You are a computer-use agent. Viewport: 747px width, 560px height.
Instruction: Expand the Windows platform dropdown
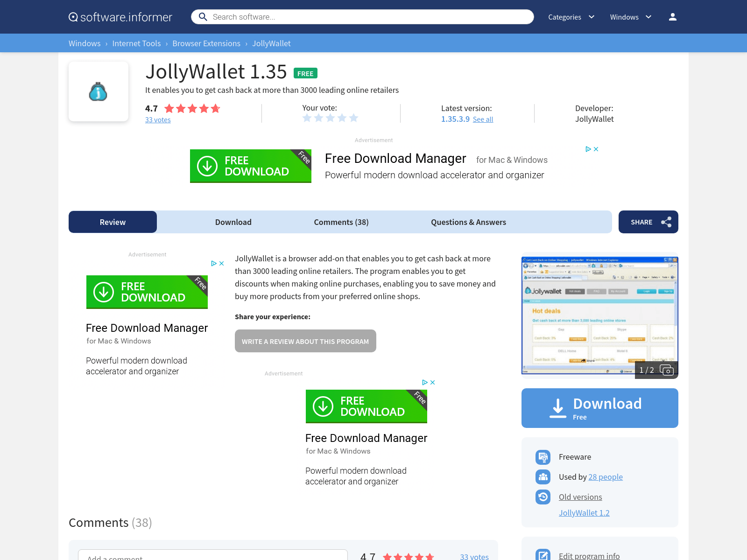(x=631, y=17)
